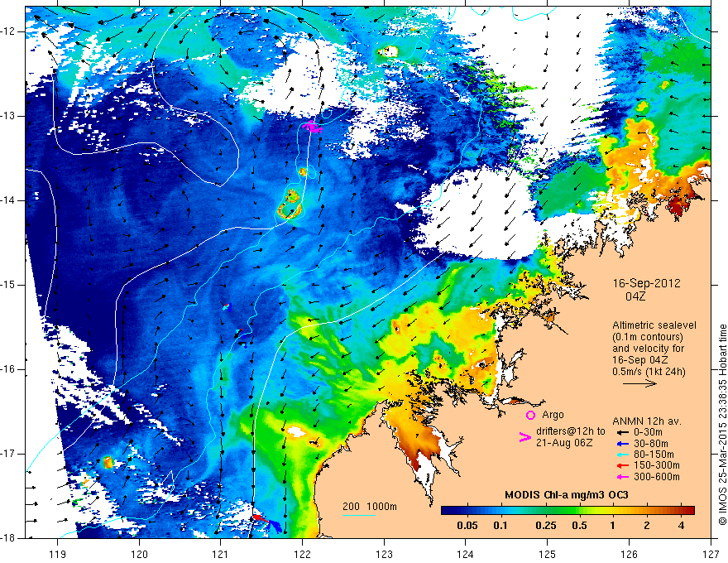Click the -14 latitude axis label

pos(9,200)
